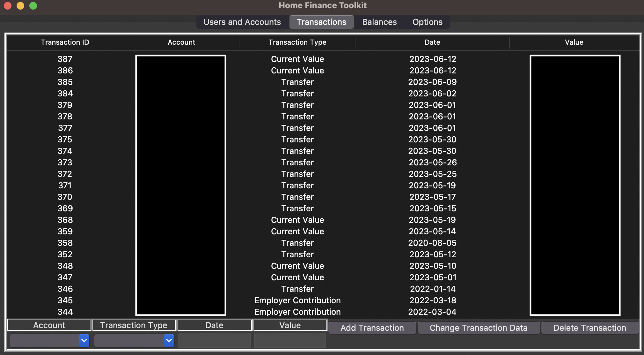Select transaction ID 372 row
Viewport: 644px width, 355px height.
point(323,174)
